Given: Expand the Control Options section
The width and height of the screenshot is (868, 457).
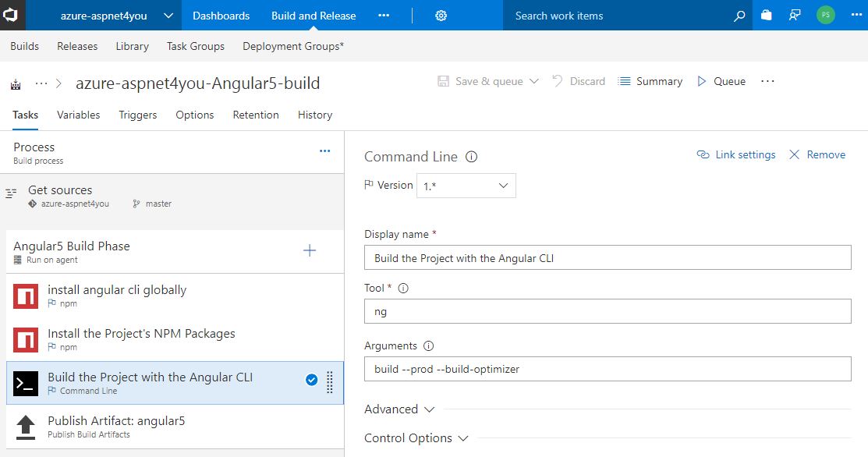Looking at the screenshot, I should click(x=416, y=438).
